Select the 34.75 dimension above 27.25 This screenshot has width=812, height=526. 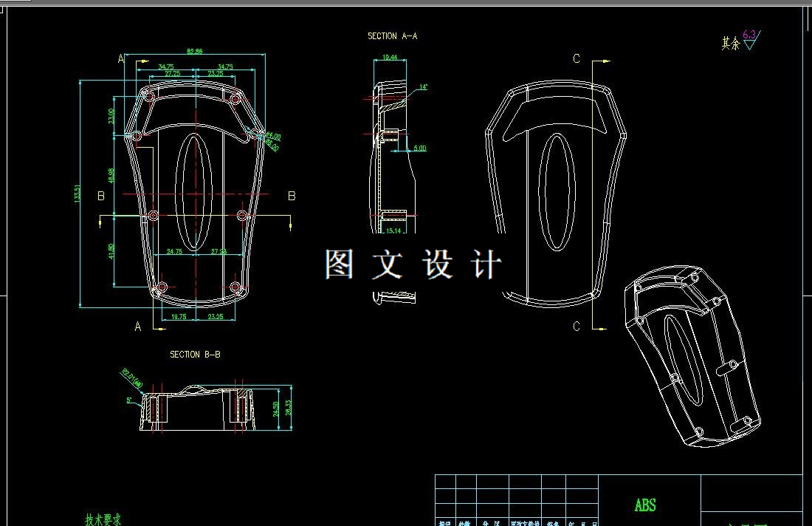tap(165, 66)
